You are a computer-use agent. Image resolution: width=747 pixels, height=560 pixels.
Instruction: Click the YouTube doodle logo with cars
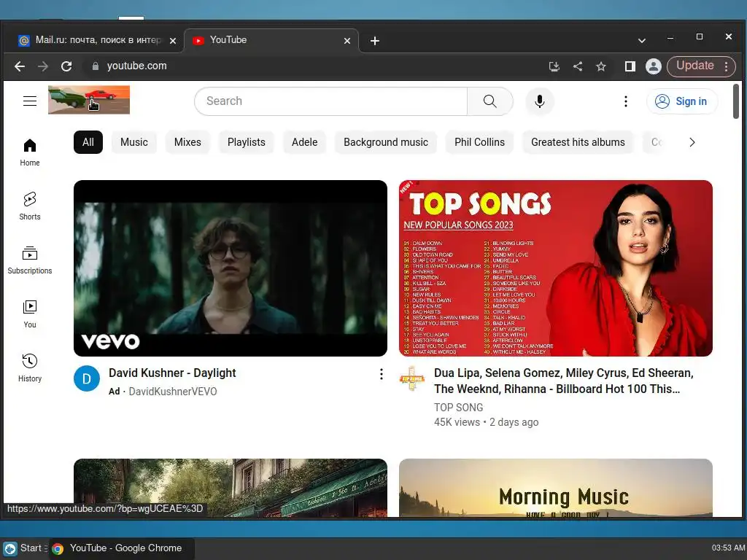click(x=88, y=99)
